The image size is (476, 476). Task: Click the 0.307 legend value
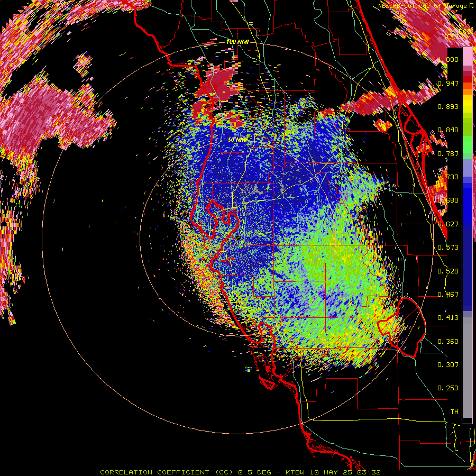[448, 365]
